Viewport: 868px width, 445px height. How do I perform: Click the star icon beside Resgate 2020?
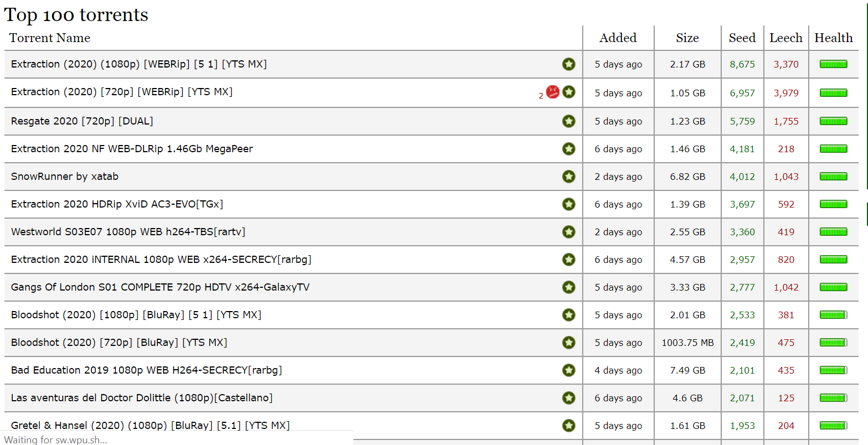tap(569, 121)
